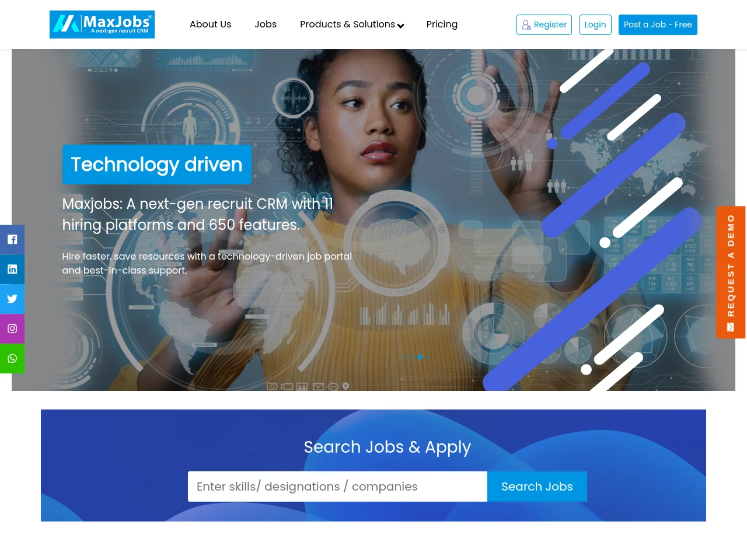747x560 pixels.
Task: Open the About Us page
Action: point(210,24)
